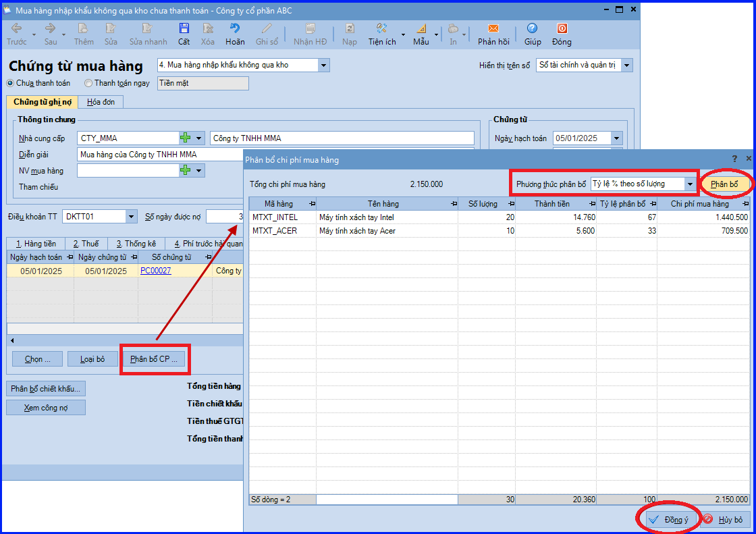Image resolution: width=756 pixels, height=534 pixels.
Task: Switch to the 2. Thuế tab
Action: pos(86,244)
